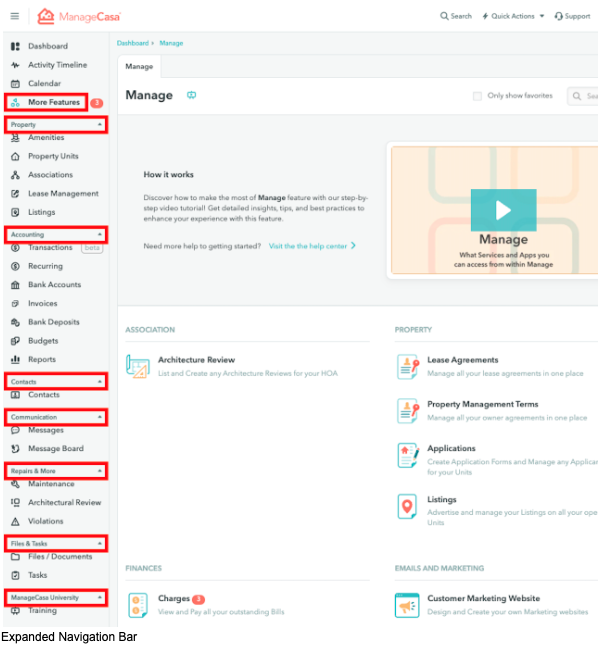Open Amenities in the sidebar
Screen dimensions: 598x648
tap(46, 138)
